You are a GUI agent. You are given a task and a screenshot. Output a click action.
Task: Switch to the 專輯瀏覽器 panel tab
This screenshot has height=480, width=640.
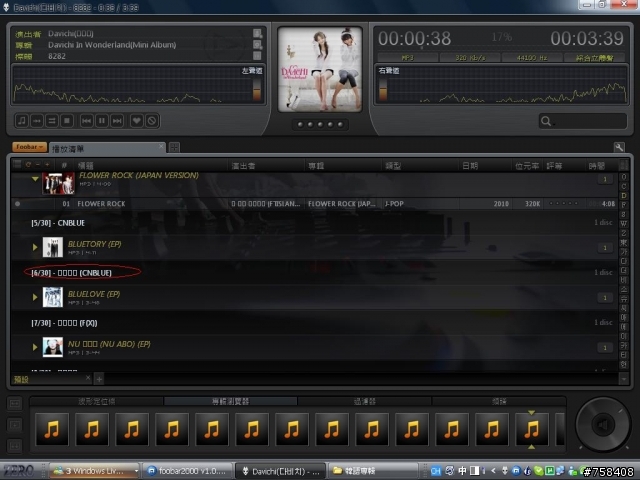pyautogui.click(x=231, y=402)
